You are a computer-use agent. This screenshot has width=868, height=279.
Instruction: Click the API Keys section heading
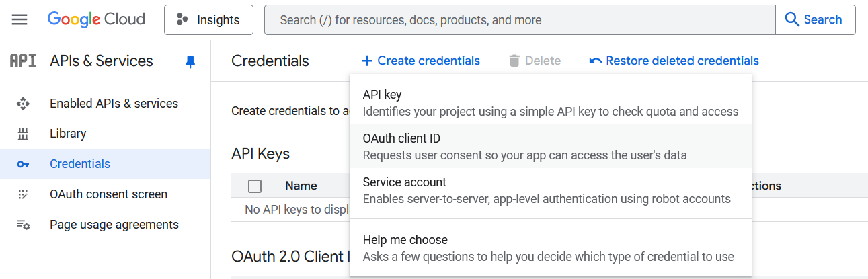261,154
